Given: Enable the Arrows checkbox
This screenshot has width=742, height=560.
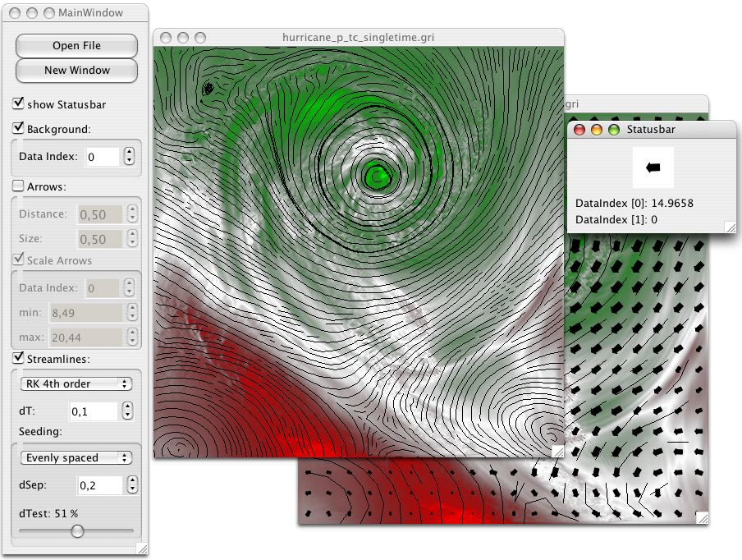Looking at the screenshot, I should click(x=18, y=186).
